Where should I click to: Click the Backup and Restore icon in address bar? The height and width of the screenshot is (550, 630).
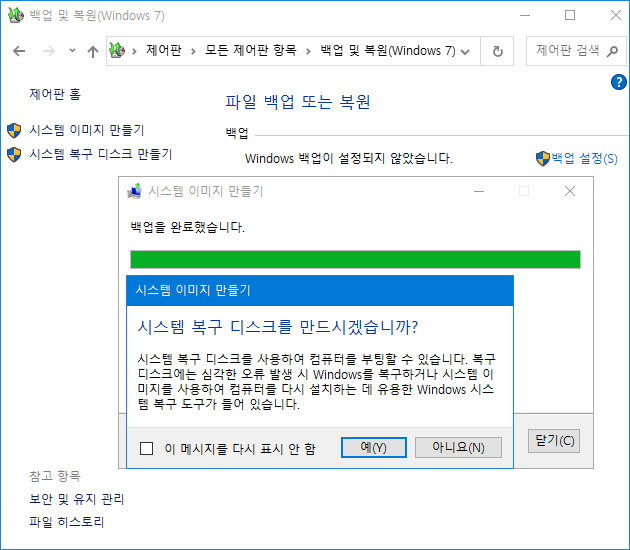117,50
